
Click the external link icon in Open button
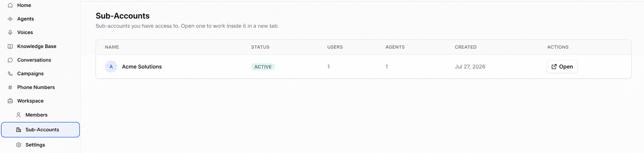[x=554, y=67]
